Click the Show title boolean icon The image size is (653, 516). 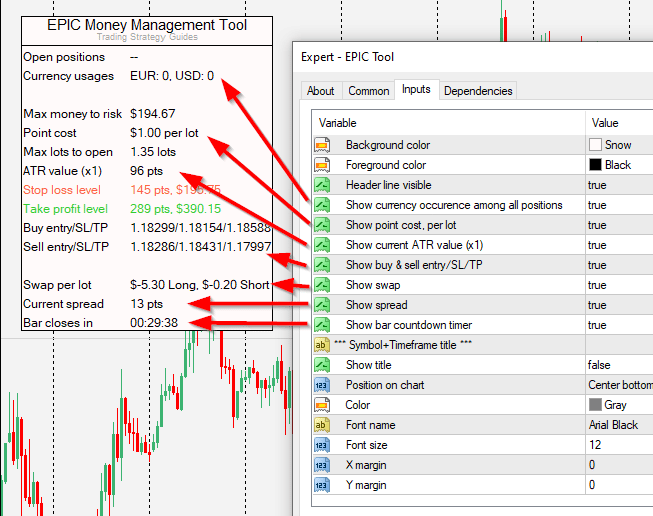(x=322, y=365)
